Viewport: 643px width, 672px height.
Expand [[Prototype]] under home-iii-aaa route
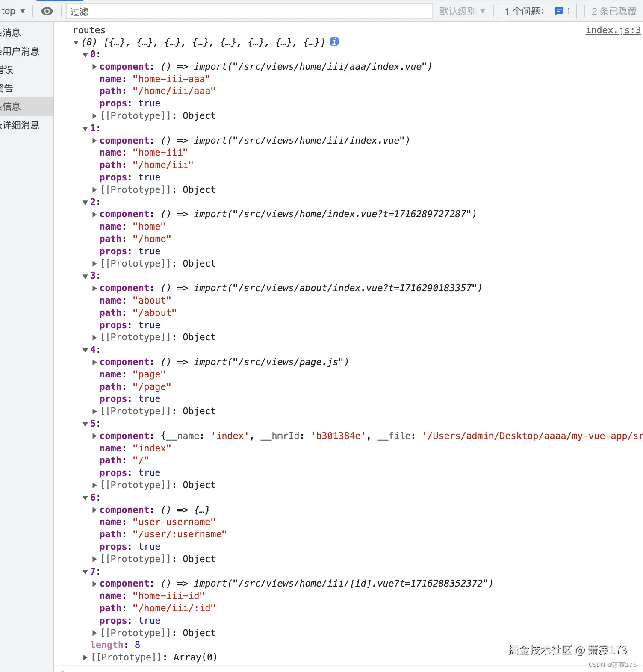tap(94, 116)
